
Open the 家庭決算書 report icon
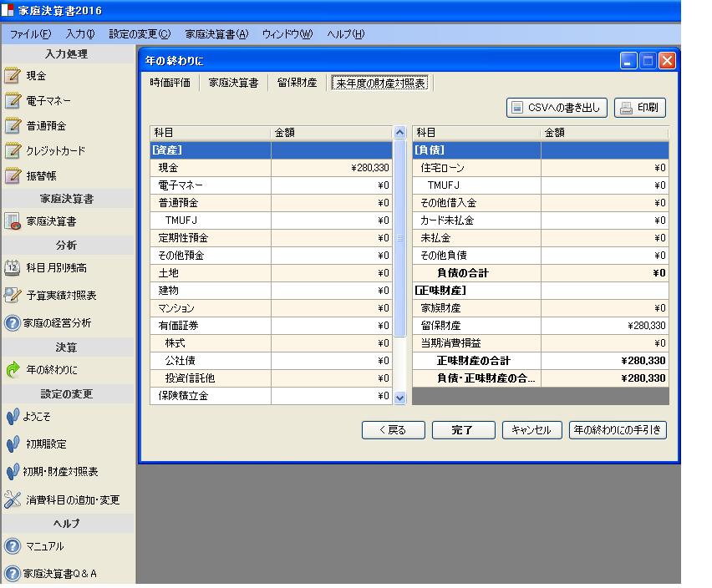point(13,221)
